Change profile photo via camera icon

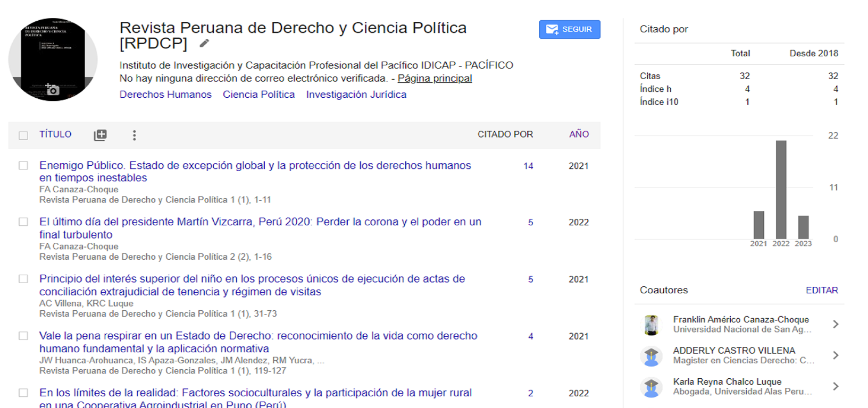tap(52, 89)
